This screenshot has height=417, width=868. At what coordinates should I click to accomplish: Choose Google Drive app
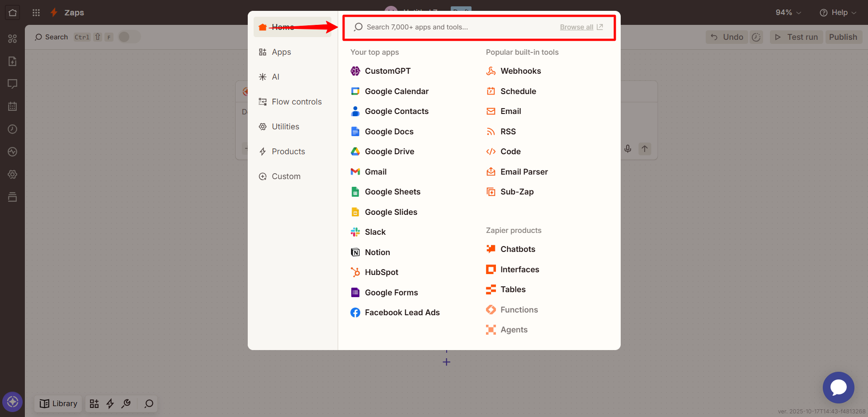[382, 152]
